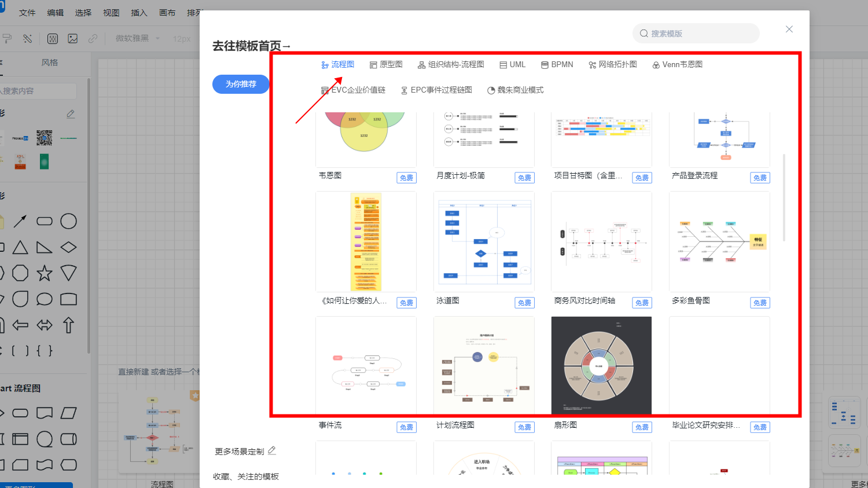
Task: Click the left panel search content field
Action: tap(38, 91)
